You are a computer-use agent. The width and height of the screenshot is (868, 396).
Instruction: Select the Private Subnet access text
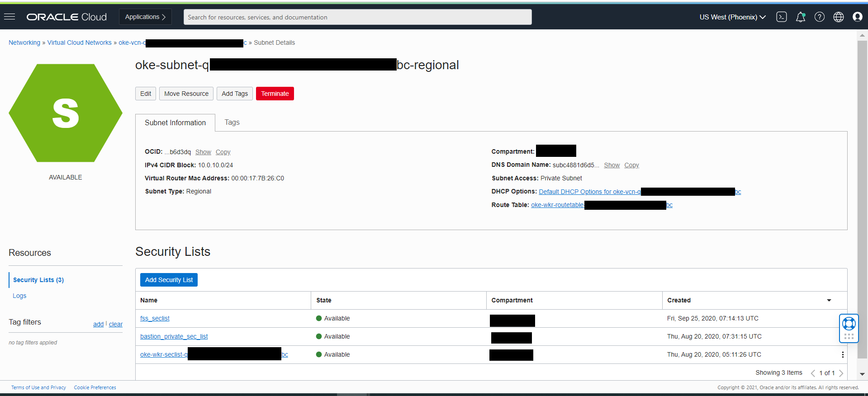pyautogui.click(x=561, y=178)
